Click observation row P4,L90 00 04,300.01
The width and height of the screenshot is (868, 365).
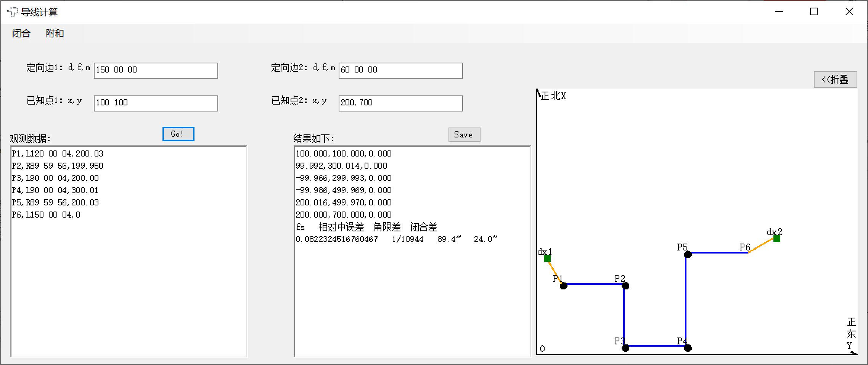pos(55,190)
